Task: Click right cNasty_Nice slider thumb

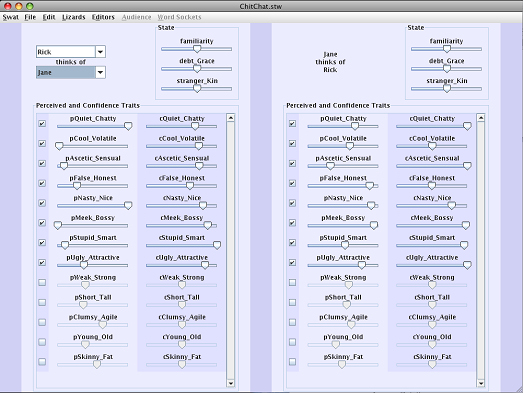Action: [x=452, y=206]
